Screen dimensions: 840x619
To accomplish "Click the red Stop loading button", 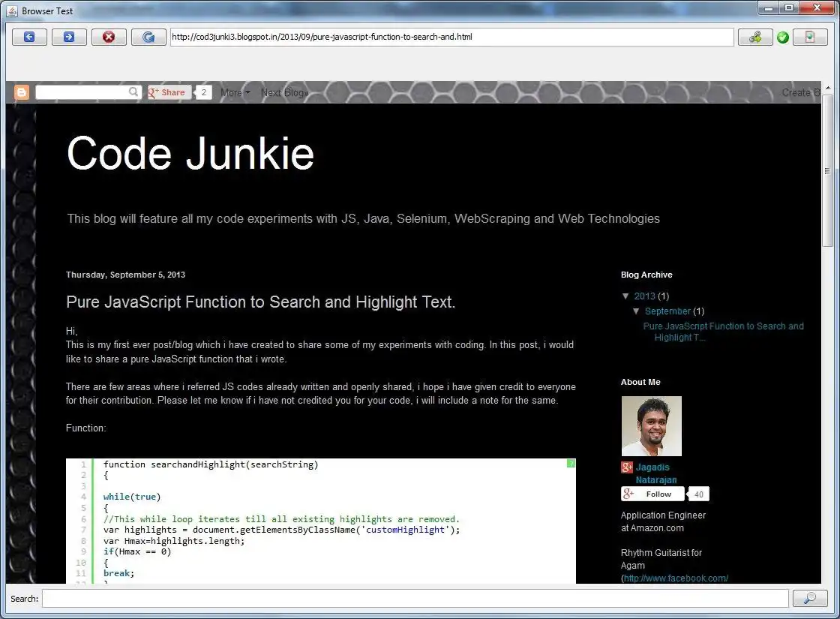I will 109,37.
